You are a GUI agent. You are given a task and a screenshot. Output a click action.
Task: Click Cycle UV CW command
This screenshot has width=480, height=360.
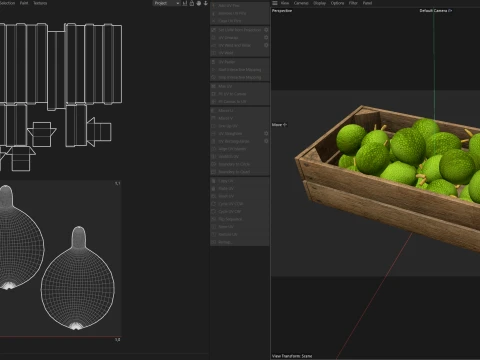(x=240, y=212)
